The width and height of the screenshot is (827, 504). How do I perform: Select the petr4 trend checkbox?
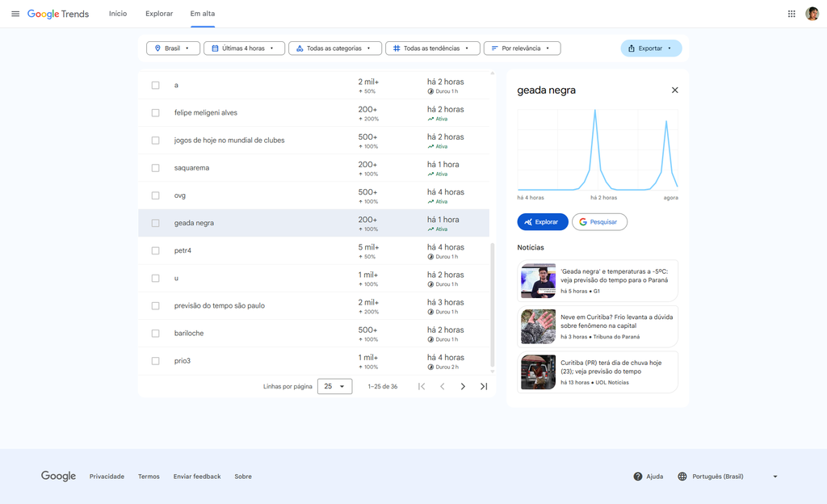(x=155, y=250)
